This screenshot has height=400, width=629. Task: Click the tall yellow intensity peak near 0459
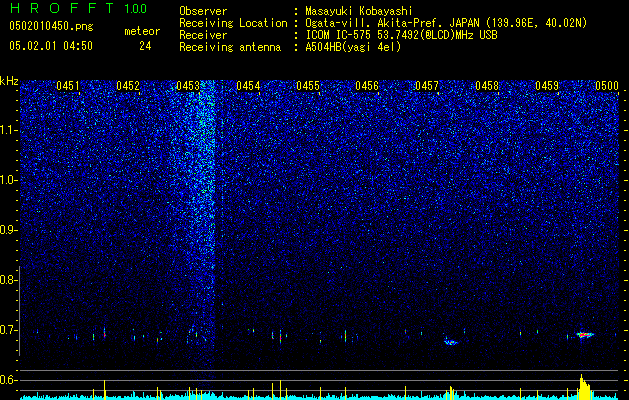click(x=584, y=387)
